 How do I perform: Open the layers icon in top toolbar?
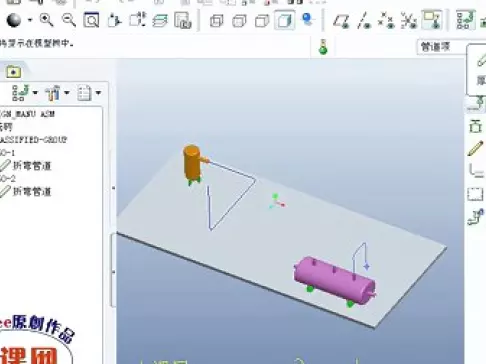click(x=160, y=21)
